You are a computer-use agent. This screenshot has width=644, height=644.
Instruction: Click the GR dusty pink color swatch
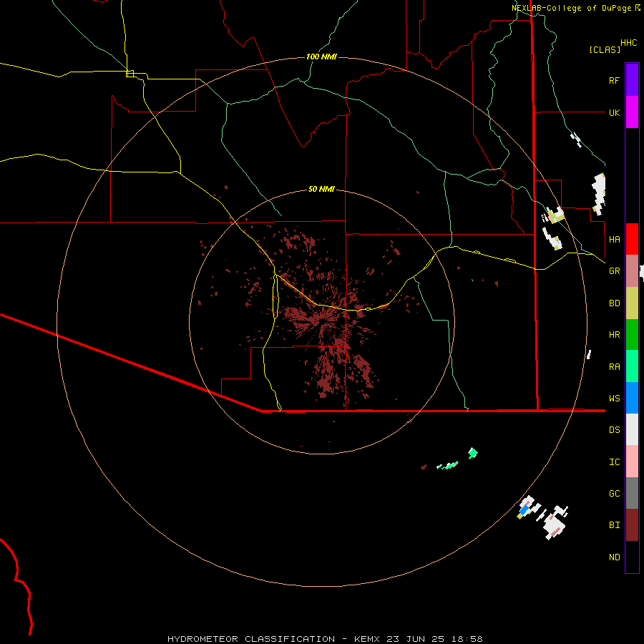(x=632, y=271)
